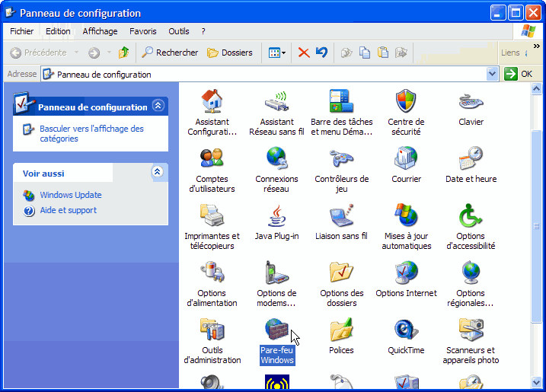Open the ? help menu
This screenshot has width=546, height=392.
tap(203, 31)
